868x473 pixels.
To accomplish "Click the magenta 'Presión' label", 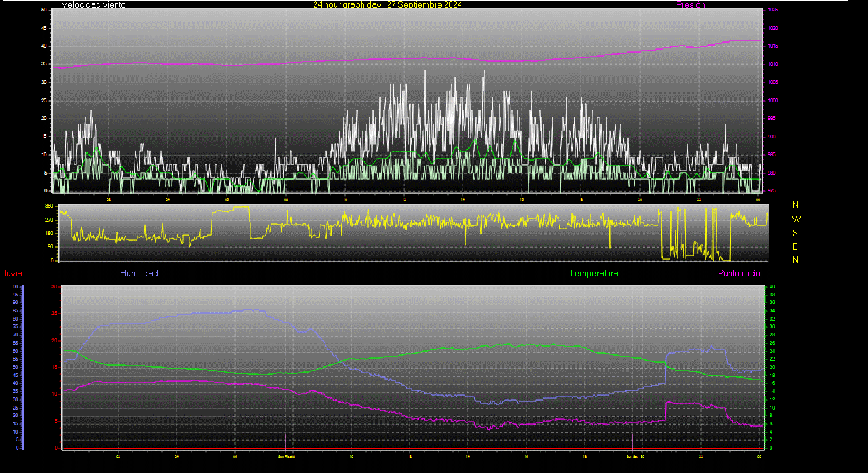I will coord(691,4).
